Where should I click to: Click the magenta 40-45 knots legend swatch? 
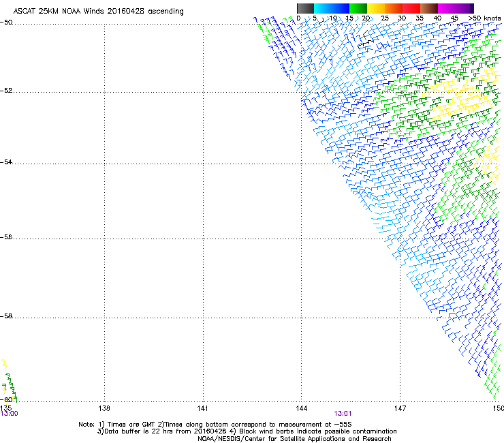tap(447, 8)
